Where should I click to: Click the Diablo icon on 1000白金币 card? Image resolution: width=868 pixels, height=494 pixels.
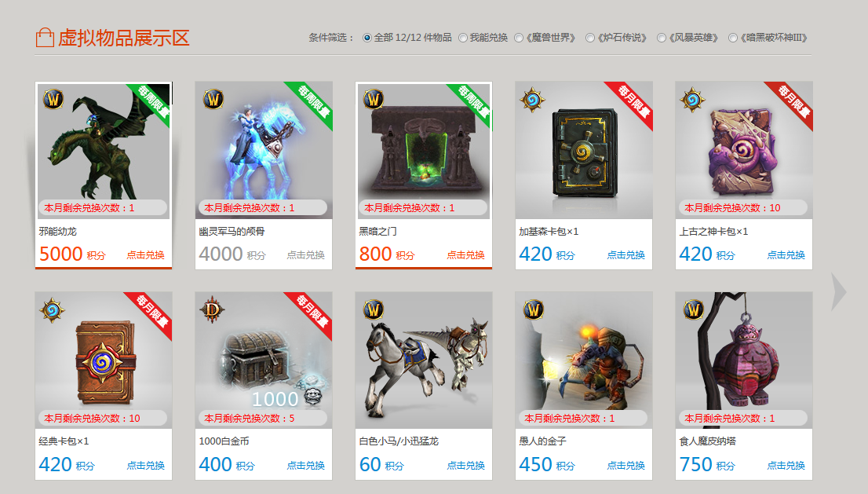point(213,309)
